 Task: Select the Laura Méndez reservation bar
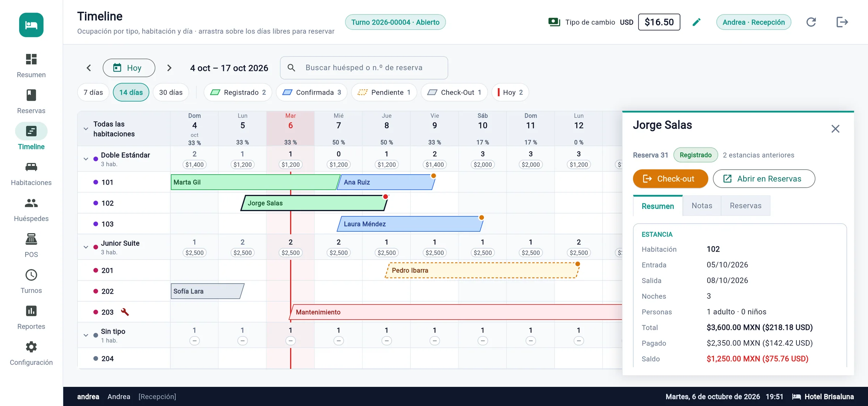410,224
